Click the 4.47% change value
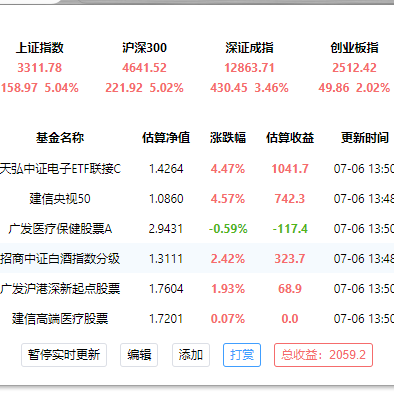The height and width of the screenshot is (394, 394). [228, 169]
